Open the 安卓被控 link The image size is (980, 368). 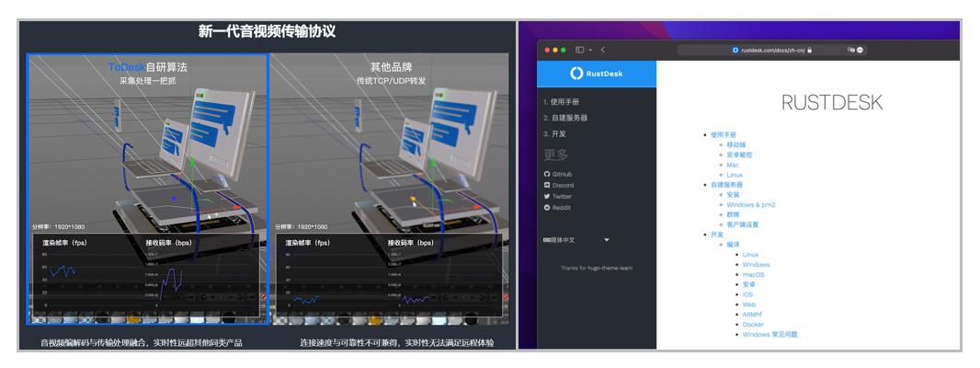(739, 155)
